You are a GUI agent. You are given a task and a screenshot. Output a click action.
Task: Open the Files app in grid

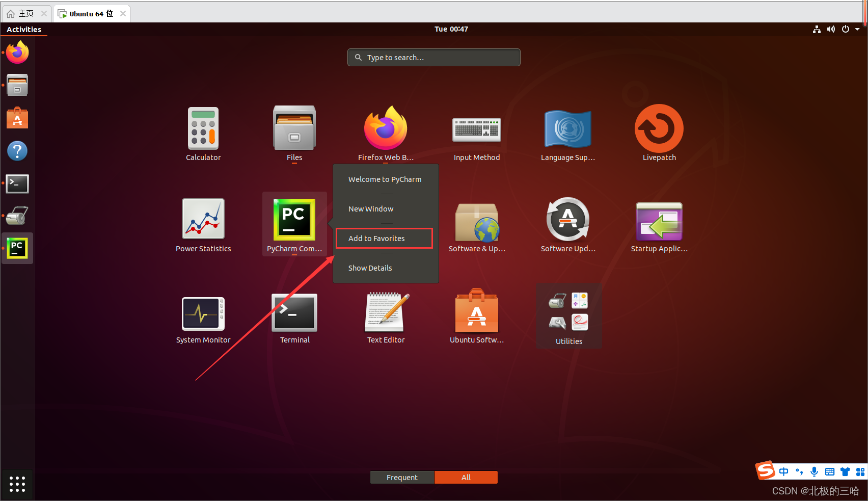(294, 134)
